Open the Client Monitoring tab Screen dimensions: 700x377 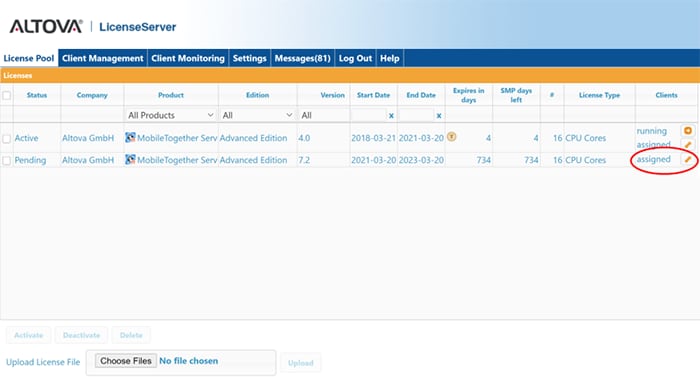point(188,58)
